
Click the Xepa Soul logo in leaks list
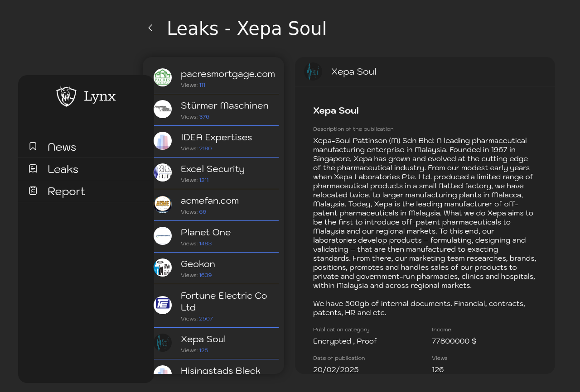coord(163,343)
